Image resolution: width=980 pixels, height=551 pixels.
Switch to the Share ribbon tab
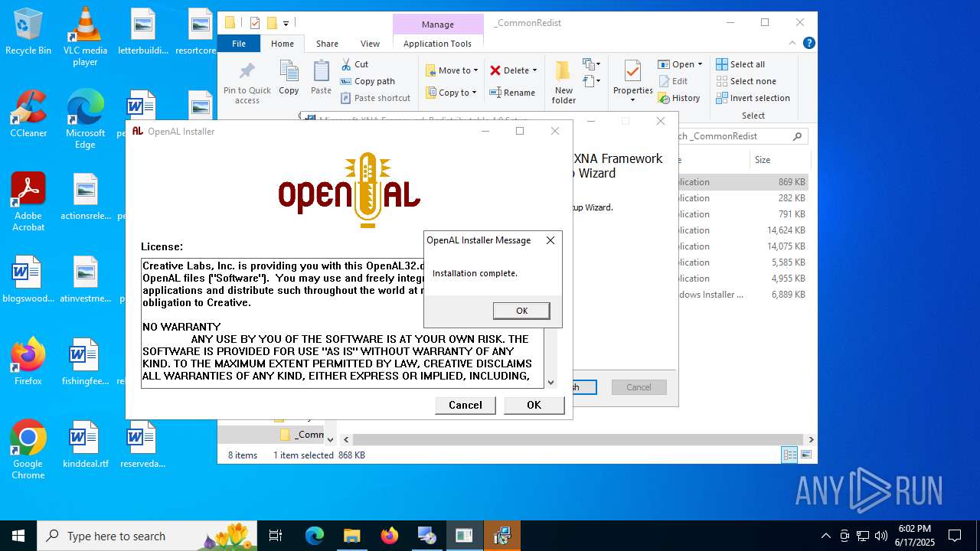click(327, 44)
